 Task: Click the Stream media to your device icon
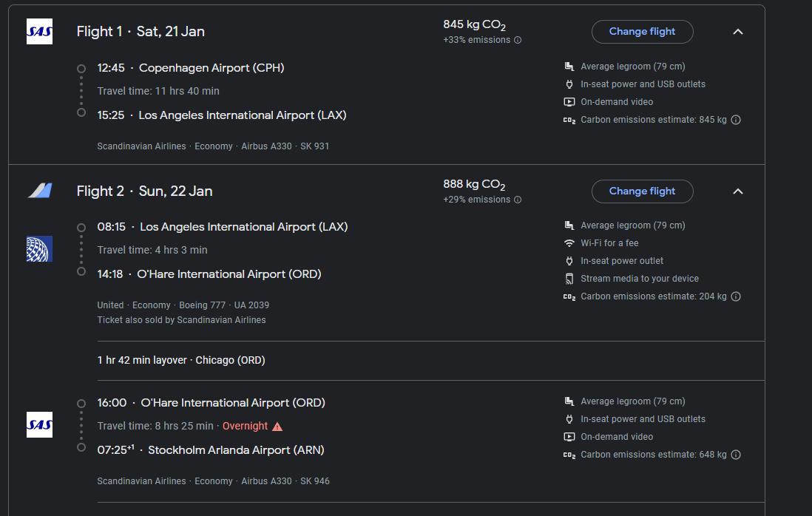[x=569, y=279]
